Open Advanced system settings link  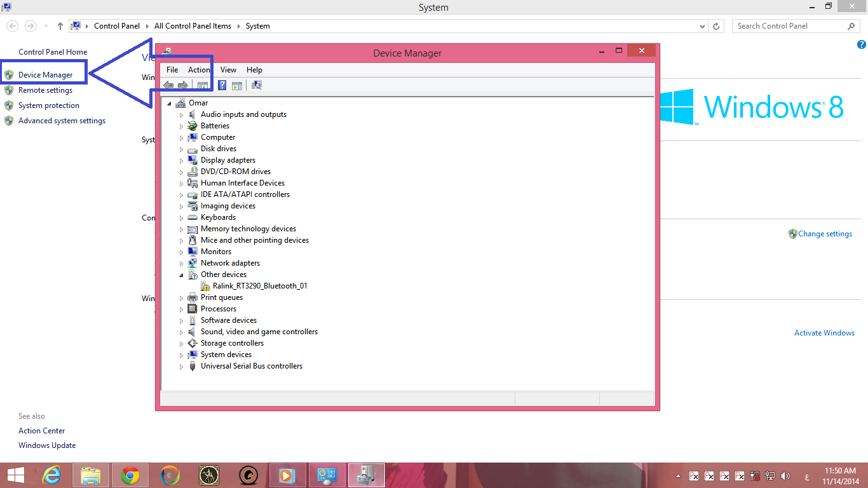click(x=62, y=121)
